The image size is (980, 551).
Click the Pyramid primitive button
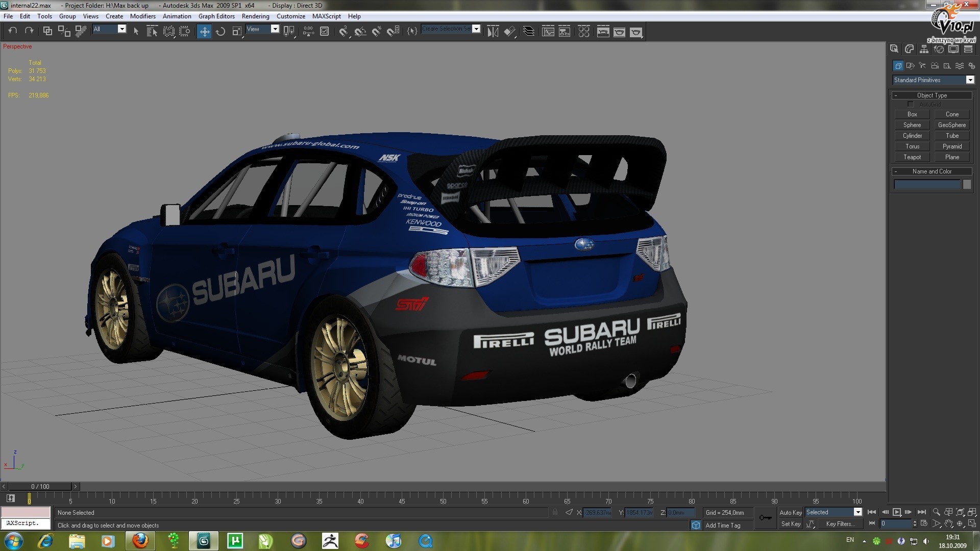pos(952,146)
